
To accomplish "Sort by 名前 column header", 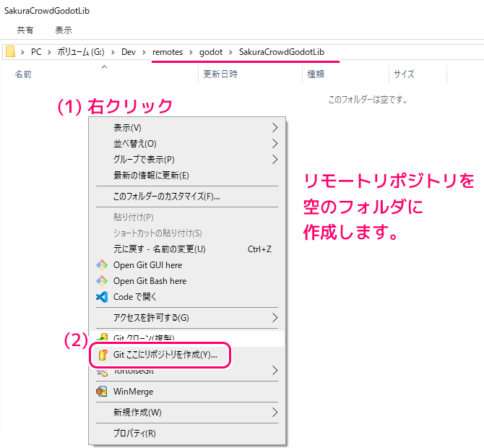I will 23,74.
